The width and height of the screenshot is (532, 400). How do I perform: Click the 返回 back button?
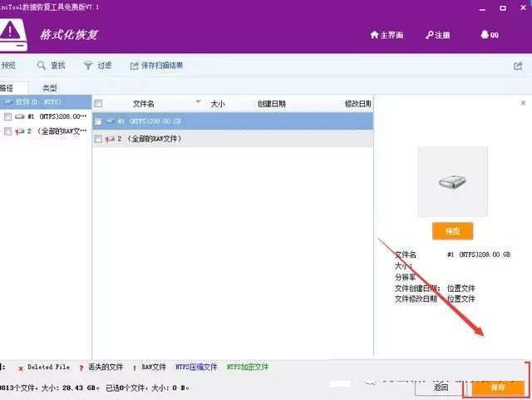click(x=441, y=388)
